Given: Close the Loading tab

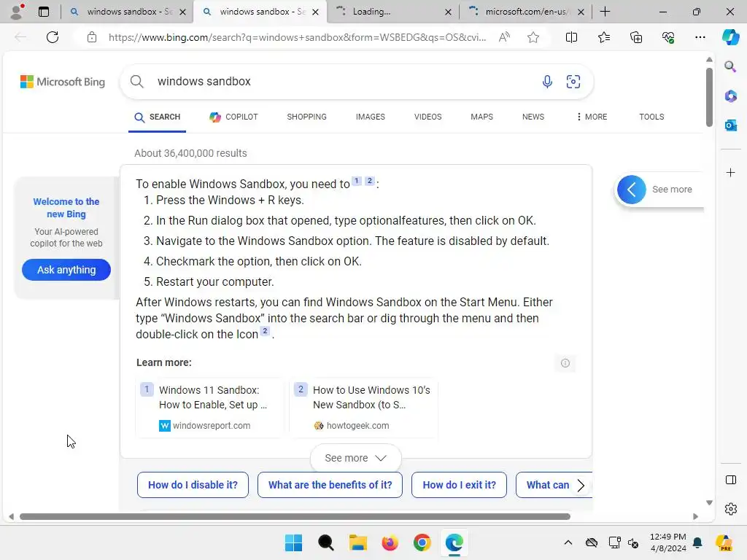Looking at the screenshot, I should [x=448, y=12].
